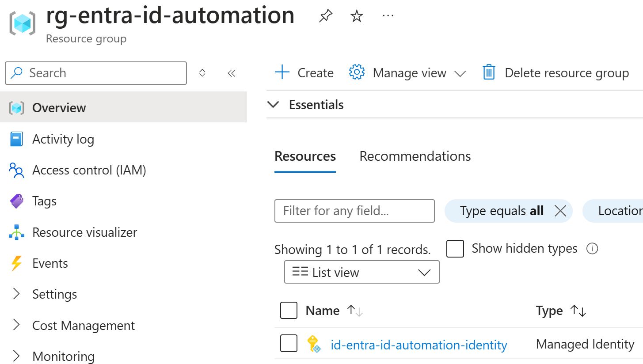Click Manage view button label

[410, 73]
